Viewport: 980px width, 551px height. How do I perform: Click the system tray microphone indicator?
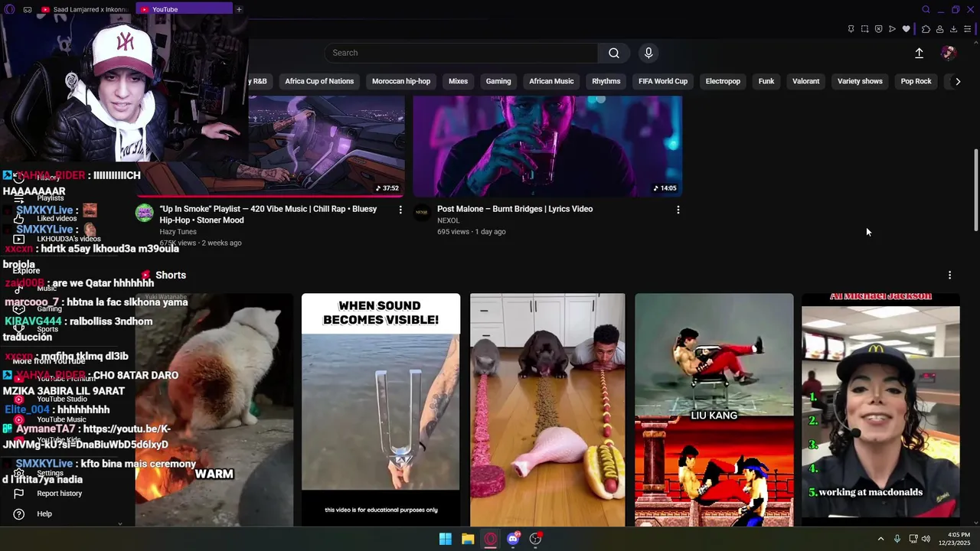coord(897,539)
